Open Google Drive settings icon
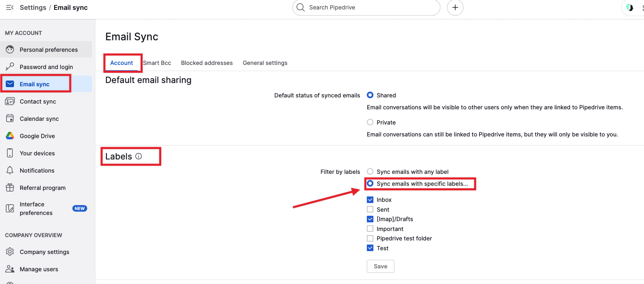Screen dimensions: 644x284 (10, 136)
